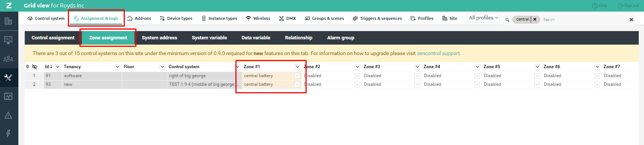Expand the Zone #1 column dropdown
Viewport: 644px width, 145px height.
pos(297,67)
